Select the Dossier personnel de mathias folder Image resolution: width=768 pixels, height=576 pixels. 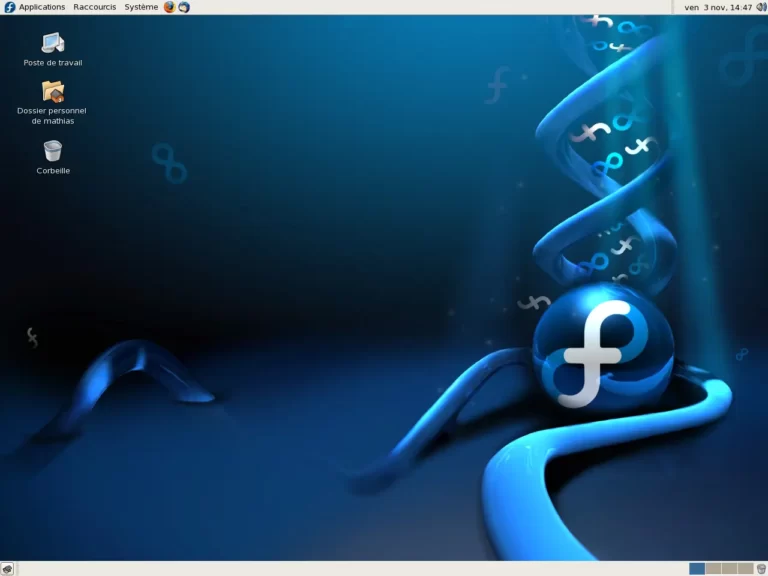[52, 92]
